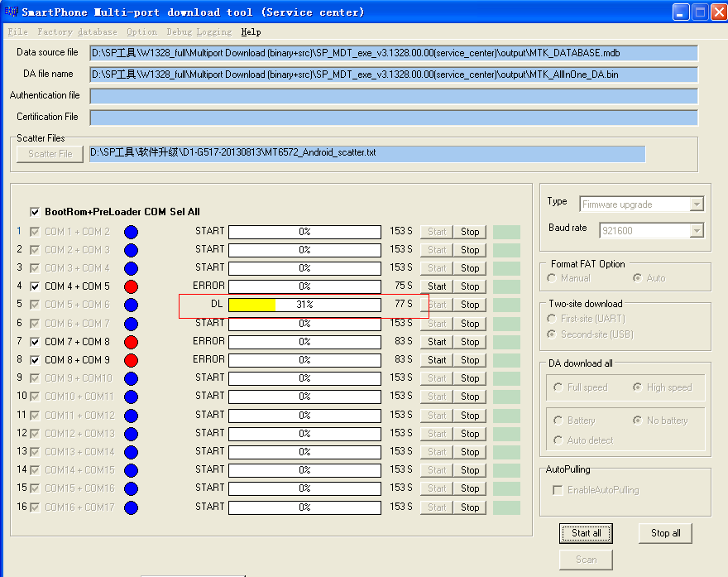Open the Factory database menu
The height and width of the screenshot is (577, 728).
[77, 31]
